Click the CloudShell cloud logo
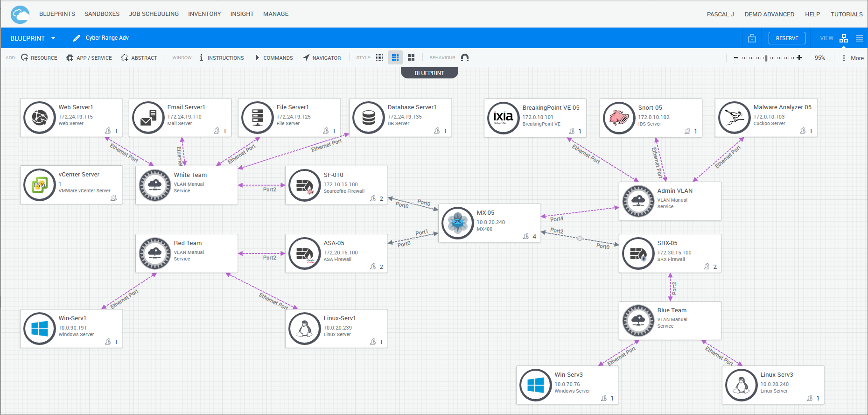The height and width of the screenshot is (415, 868). tap(20, 14)
